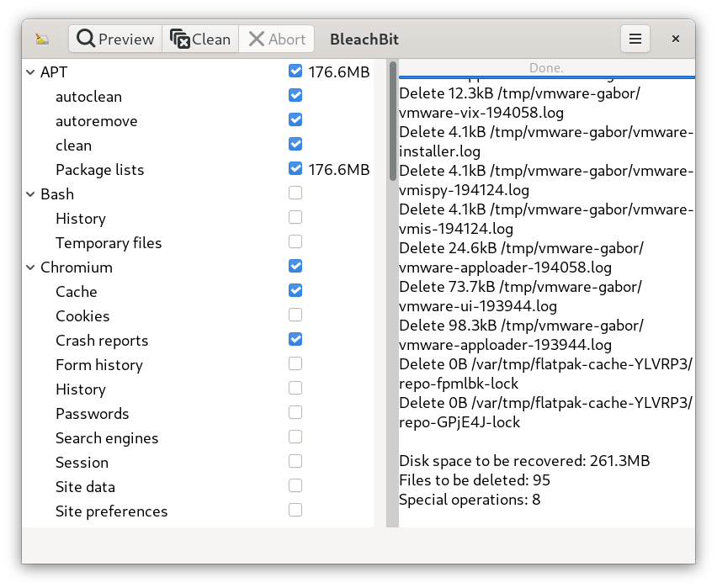
Task: Click the vmware-installer.log delete entry
Action: (546, 141)
